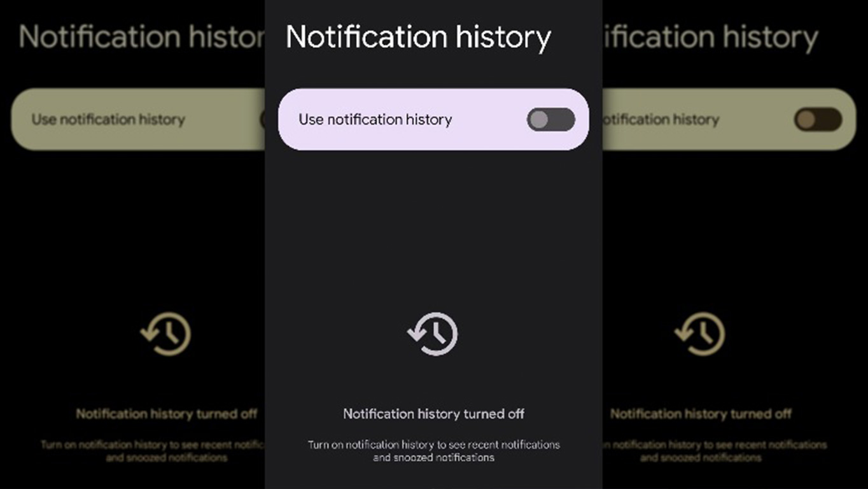Click the dimmed 'otification history' row label on right
868x489 pixels.
coord(661,120)
